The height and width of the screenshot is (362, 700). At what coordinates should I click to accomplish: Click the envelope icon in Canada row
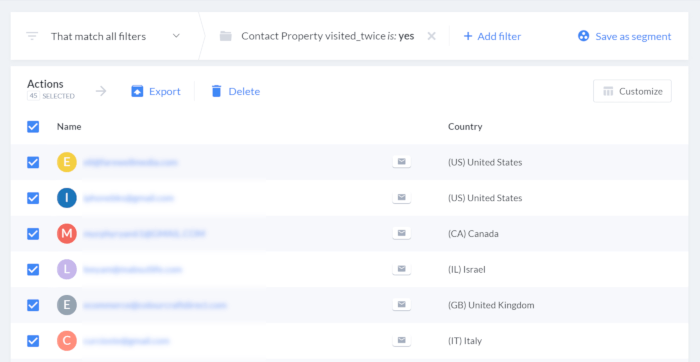click(401, 233)
